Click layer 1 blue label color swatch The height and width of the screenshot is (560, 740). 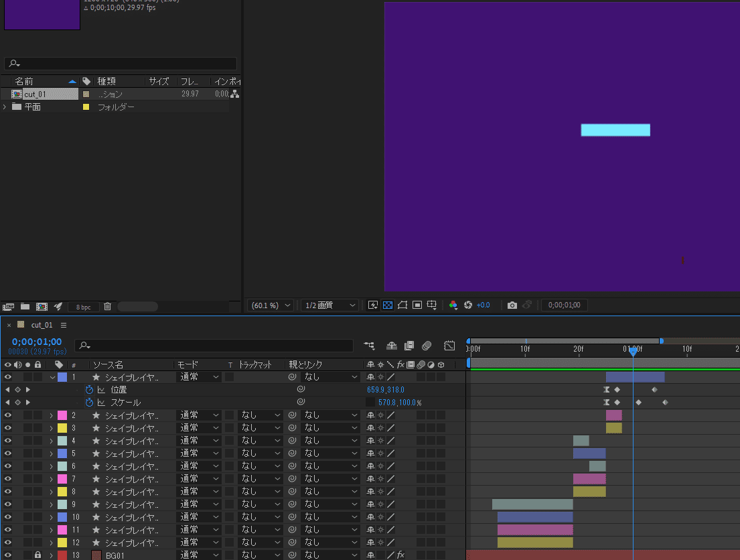(x=62, y=377)
